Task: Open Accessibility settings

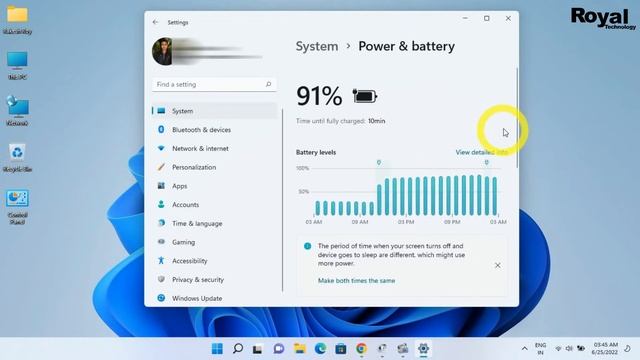Action: pyautogui.click(x=215, y=261)
